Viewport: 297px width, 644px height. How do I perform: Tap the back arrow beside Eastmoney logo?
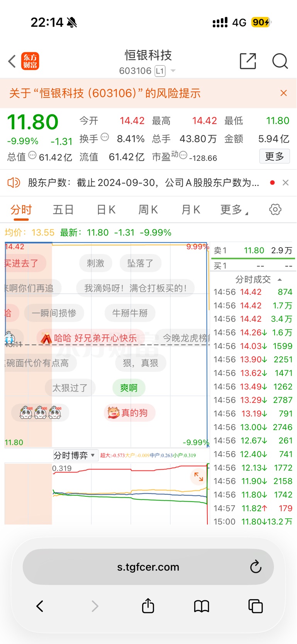(12, 61)
